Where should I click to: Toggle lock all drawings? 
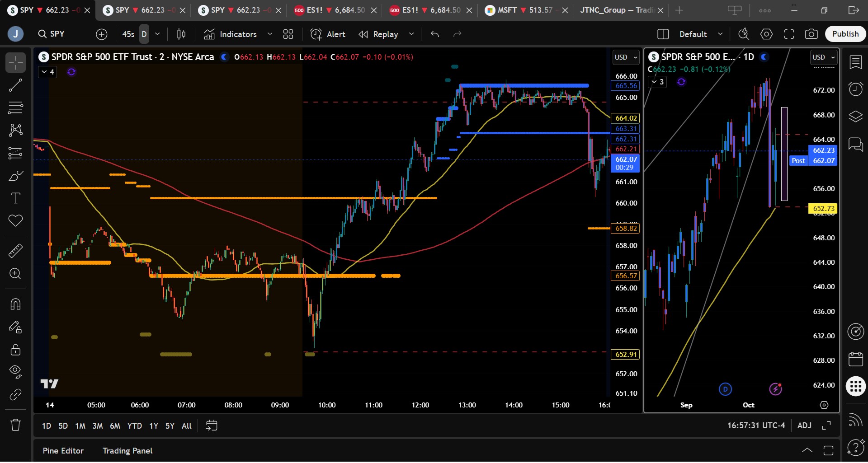(15, 349)
